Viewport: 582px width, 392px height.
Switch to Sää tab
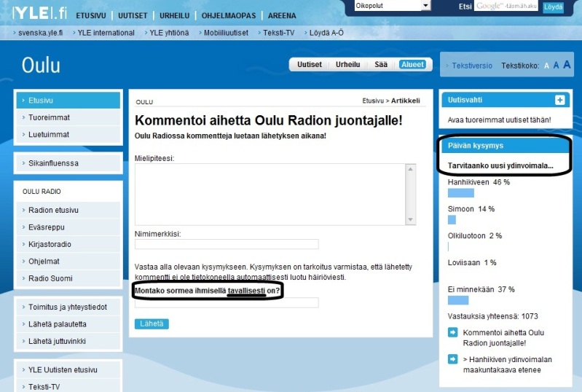tap(381, 64)
